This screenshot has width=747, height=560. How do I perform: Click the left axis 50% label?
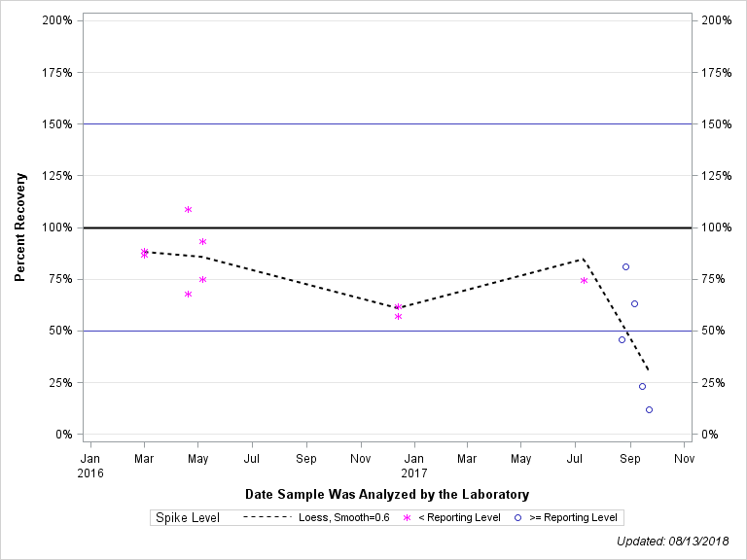click(60, 331)
